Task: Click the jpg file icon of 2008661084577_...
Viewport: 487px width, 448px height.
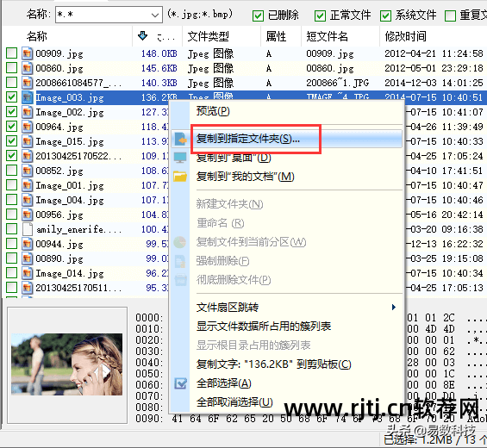Action: click(28, 82)
